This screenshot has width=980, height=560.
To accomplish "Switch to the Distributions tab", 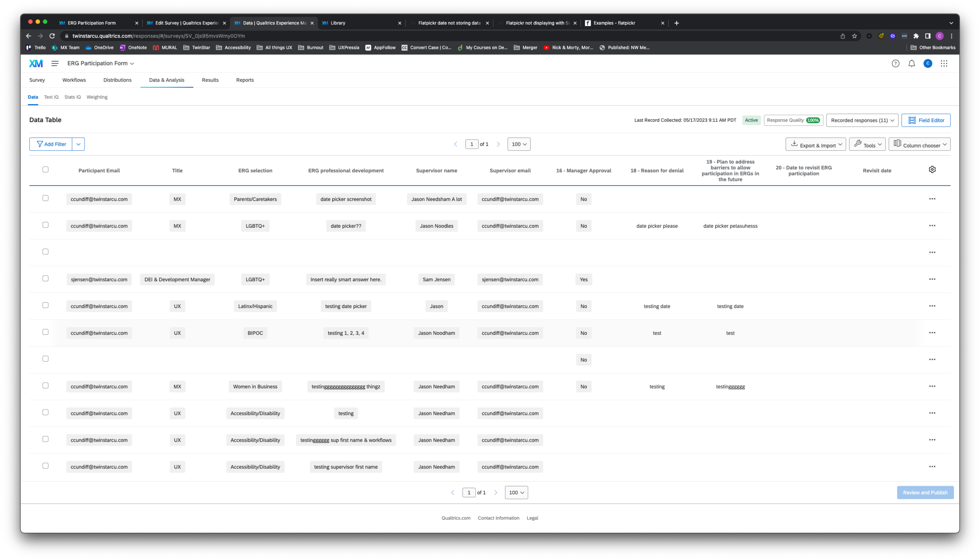I will [117, 80].
